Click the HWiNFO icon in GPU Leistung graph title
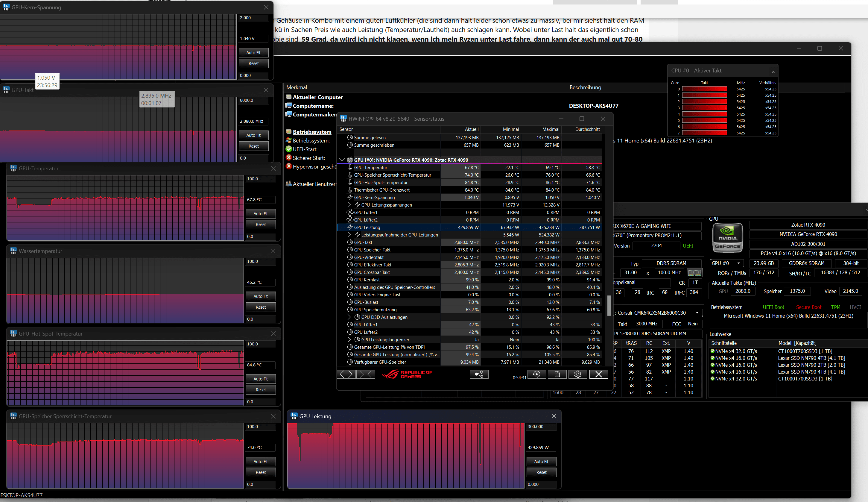Image resolution: width=868 pixels, height=502 pixels. pyautogui.click(x=294, y=416)
